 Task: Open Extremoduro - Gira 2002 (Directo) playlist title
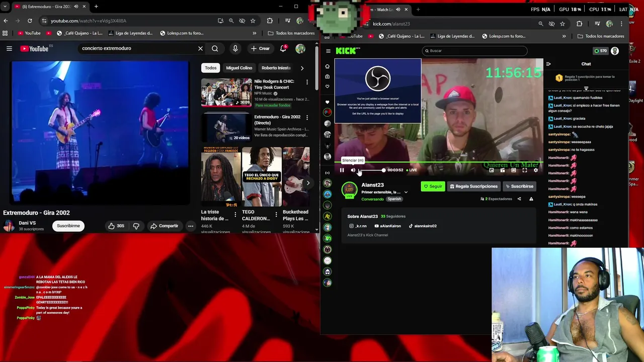tap(277, 120)
